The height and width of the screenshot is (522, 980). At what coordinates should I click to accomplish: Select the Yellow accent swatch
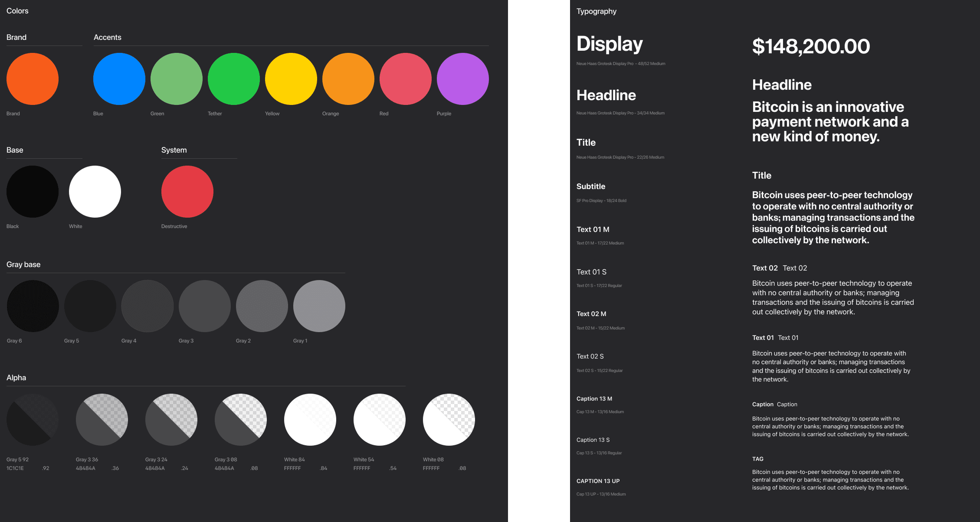[x=291, y=79]
